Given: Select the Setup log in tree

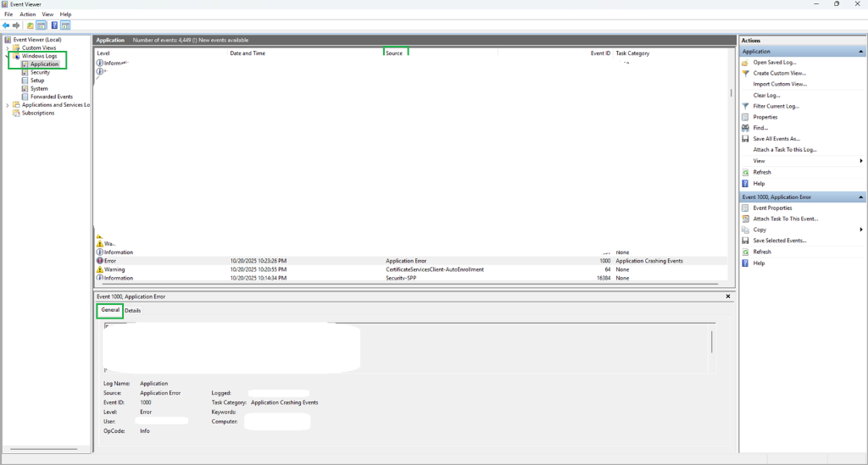Looking at the screenshot, I should point(37,80).
